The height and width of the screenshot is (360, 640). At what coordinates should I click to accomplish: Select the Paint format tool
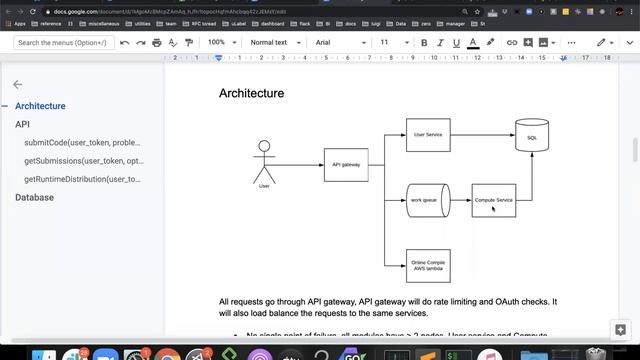(189, 43)
